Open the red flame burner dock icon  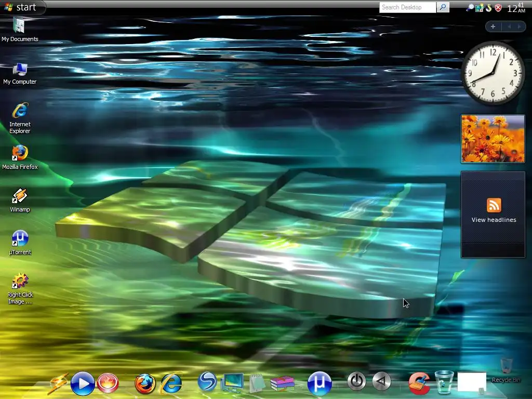point(108,383)
